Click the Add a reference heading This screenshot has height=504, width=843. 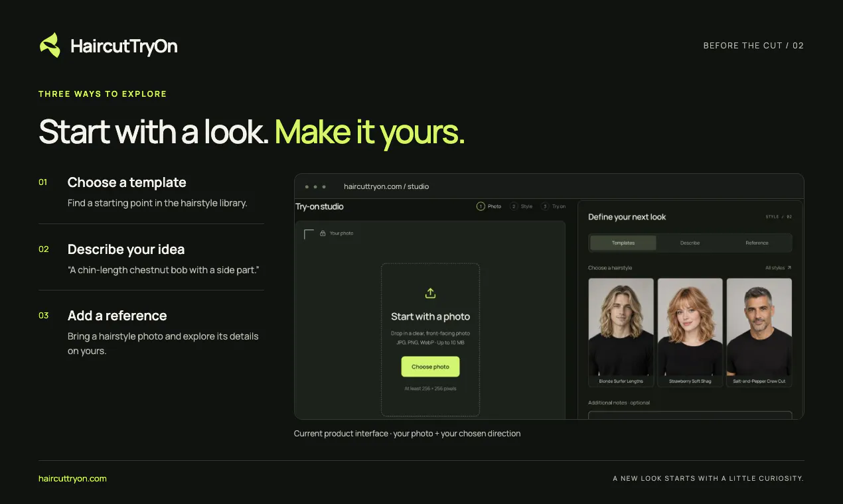[x=117, y=316]
